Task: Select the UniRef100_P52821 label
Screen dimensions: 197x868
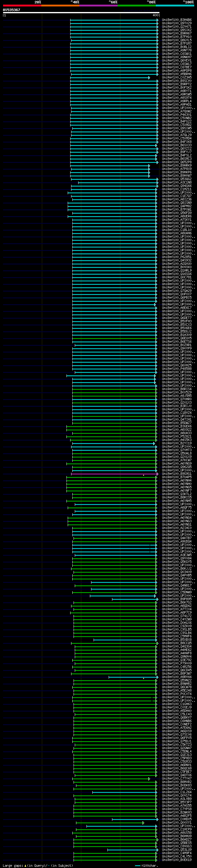Action: pyautogui.click(x=177, y=436)
